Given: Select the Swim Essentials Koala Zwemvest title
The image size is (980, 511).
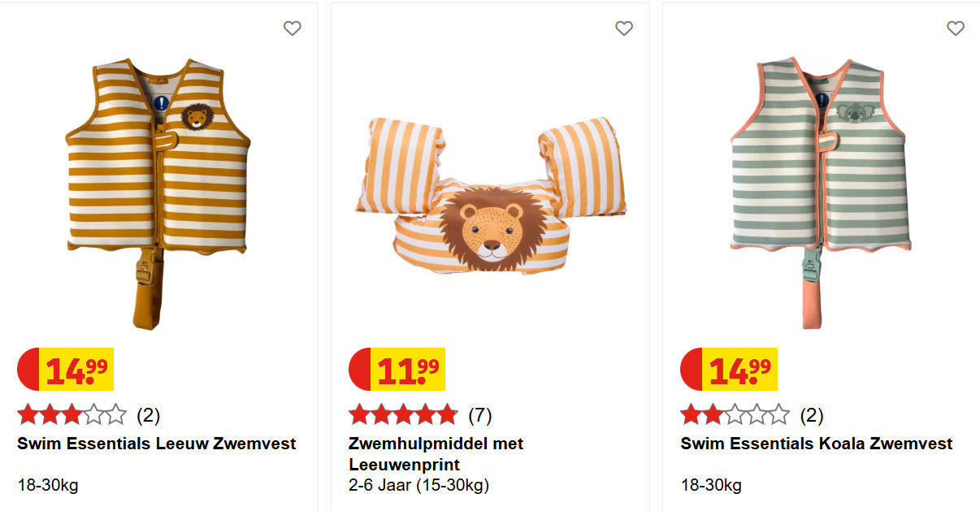Looking at the screenshot, I should [816, 444].
